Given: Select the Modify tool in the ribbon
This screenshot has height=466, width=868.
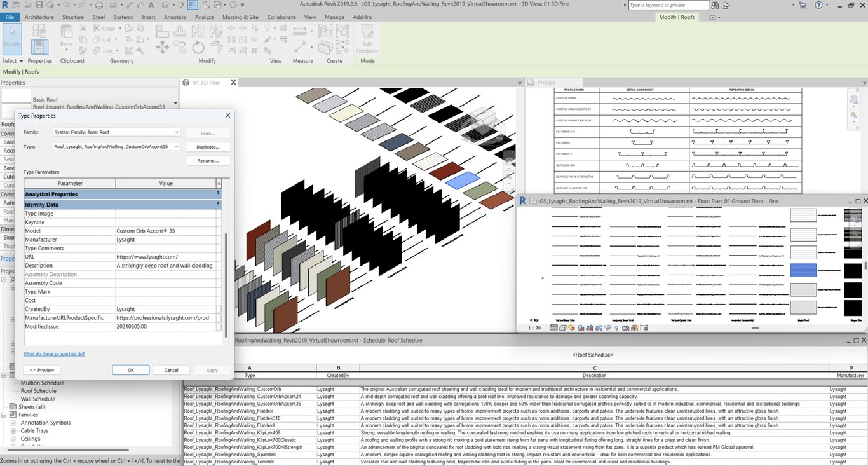Looking at the screenshot, I should tap(12, 39).
